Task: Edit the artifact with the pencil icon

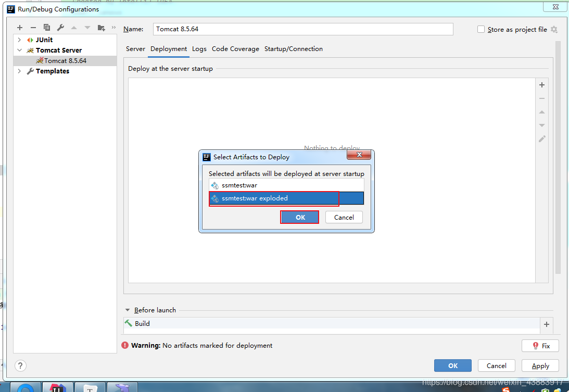Action: point(542,139)
